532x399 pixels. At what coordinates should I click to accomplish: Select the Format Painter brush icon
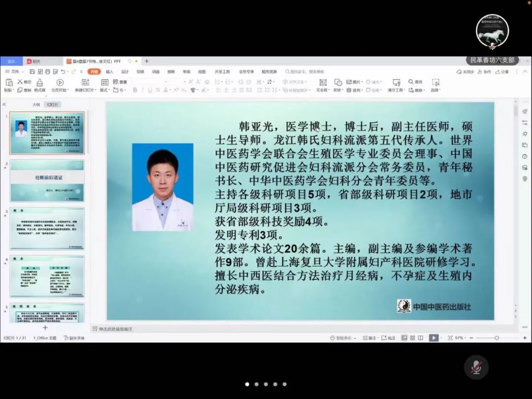[x=40, y=82]
